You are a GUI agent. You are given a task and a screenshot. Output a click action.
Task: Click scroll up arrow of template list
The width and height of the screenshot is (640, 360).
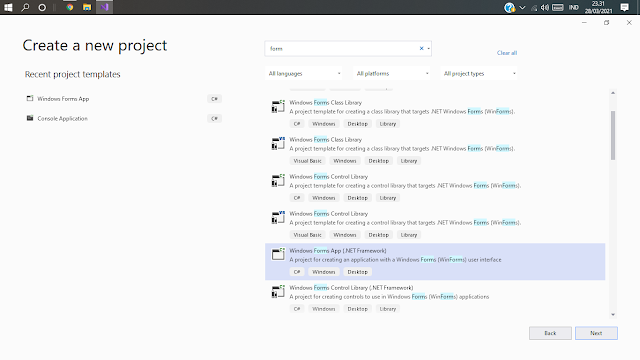[613, 93]
